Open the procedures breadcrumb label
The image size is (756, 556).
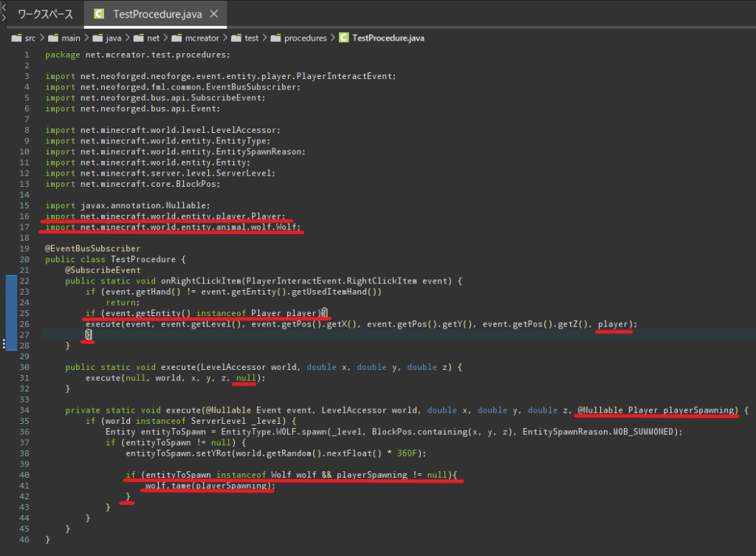pos(306,38)
